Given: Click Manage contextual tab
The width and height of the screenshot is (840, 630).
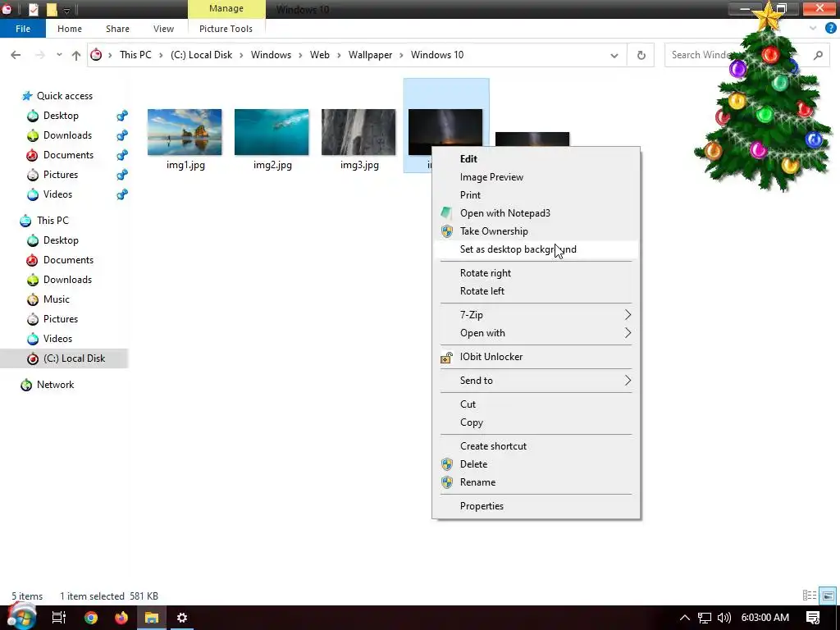Looking at the screenshot, I should [226, 8].
